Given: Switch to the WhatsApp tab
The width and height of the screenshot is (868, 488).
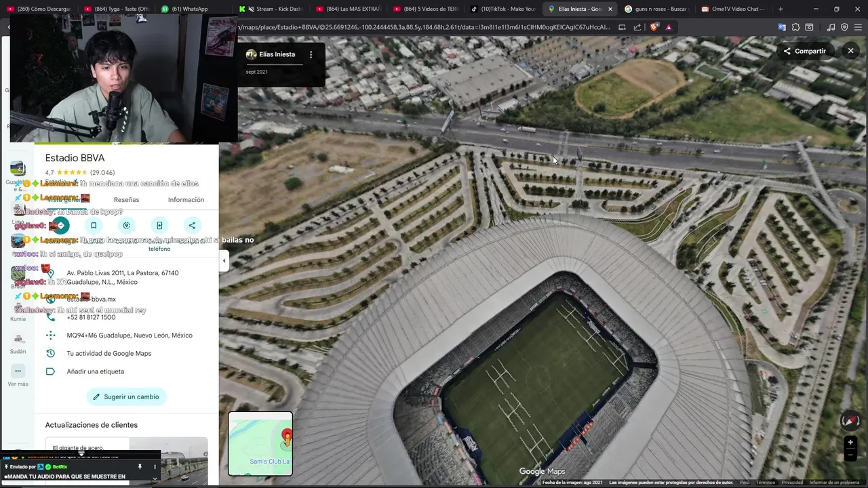Looking at the screenshot, I should (195, 9).
